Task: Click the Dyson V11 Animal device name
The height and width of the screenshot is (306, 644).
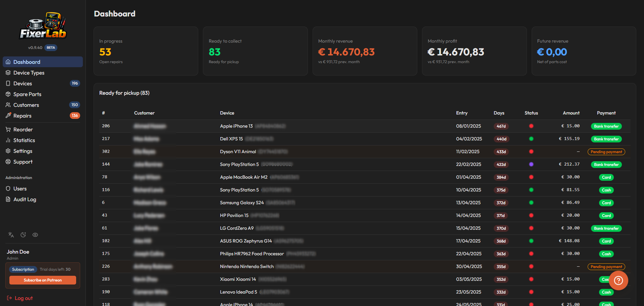Action: point(238,151)
